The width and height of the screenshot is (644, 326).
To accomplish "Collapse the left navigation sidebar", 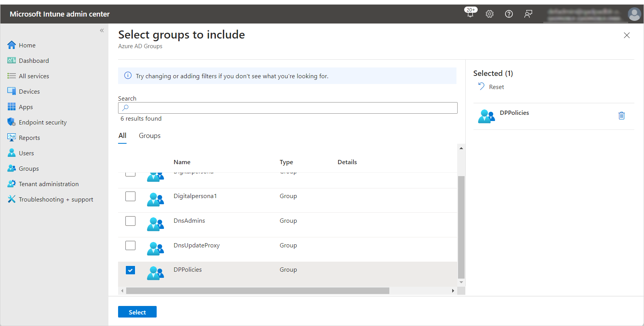I will tap(102, 30).
